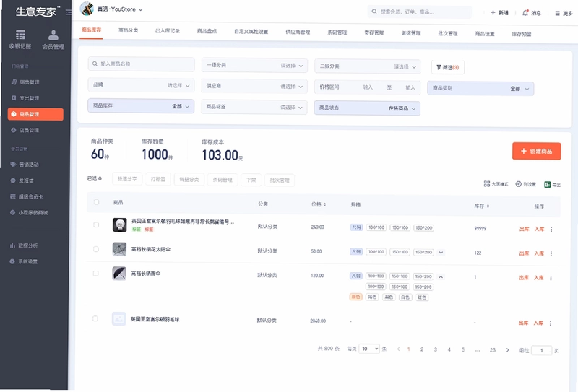This screenshot has width=578, height=392.
Task: Check the 离档长柄花太阳伞 row checkbox
Action: [96, 249]
